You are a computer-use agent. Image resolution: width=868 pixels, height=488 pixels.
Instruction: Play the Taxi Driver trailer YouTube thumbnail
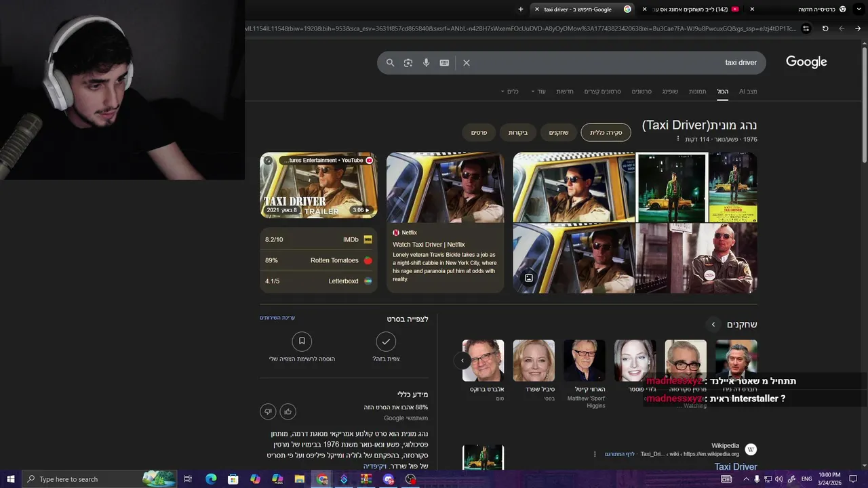point(319,185)
